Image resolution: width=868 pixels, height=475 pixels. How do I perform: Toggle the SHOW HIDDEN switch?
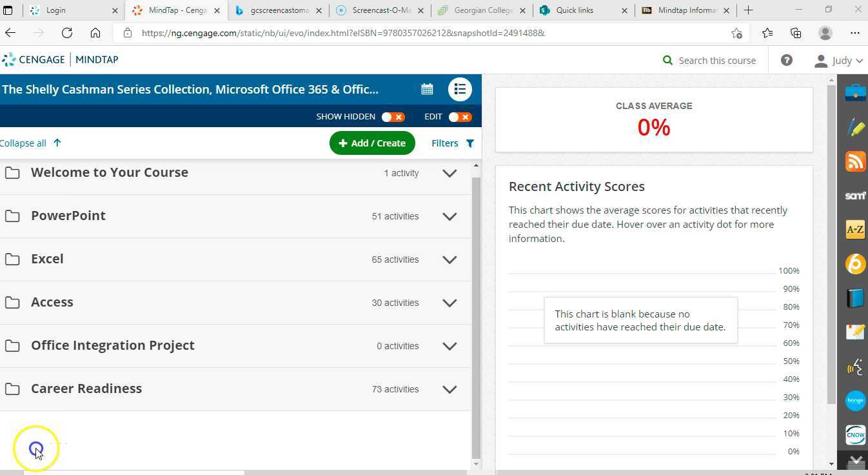(393, 117)
